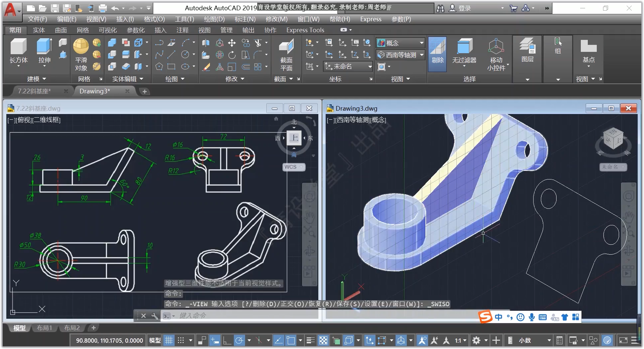644x349 pixels.
Task: Open the 未命名 UCS name dropdown
Action: (x=348, y=66)
